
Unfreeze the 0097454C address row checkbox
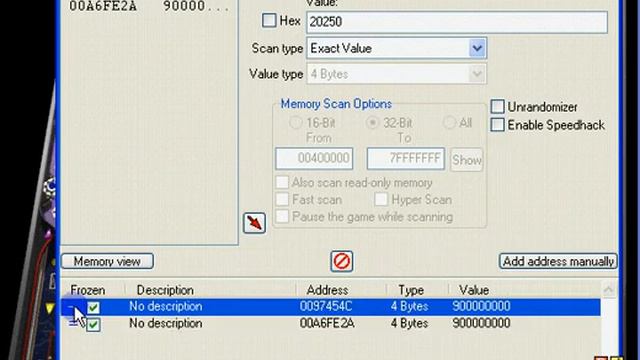pos(93,307)
